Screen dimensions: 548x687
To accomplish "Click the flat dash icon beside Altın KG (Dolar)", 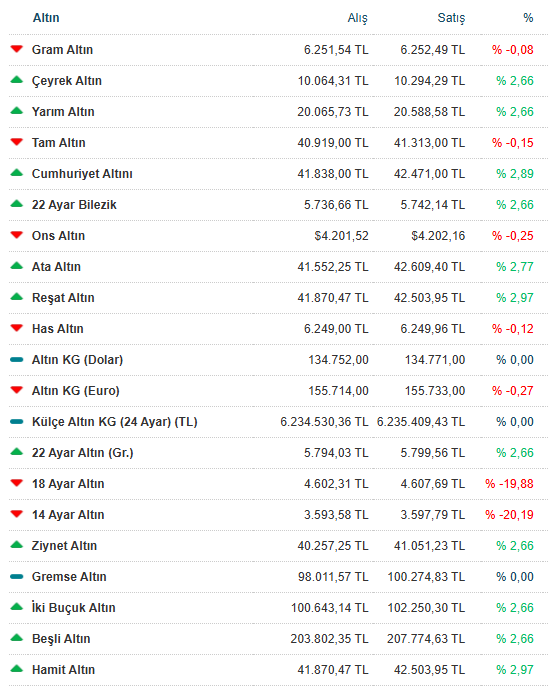I will click(x=17, y=360).
